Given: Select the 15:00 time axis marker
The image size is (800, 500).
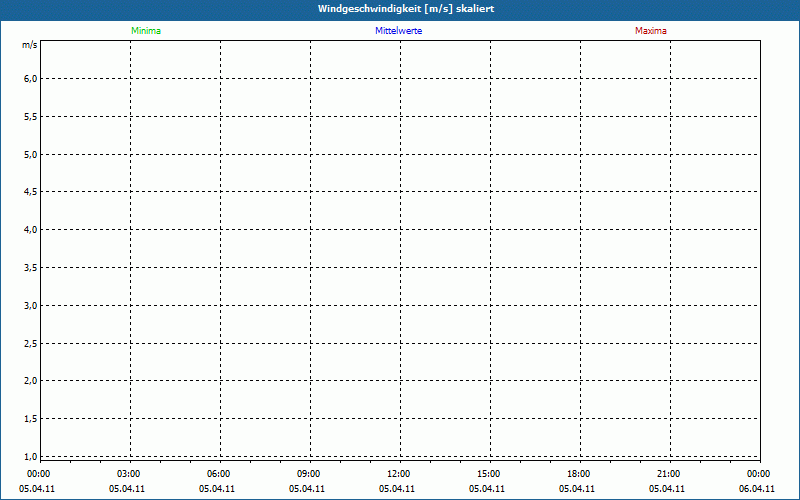Looking at the screenshot, I should pos(488,474).
